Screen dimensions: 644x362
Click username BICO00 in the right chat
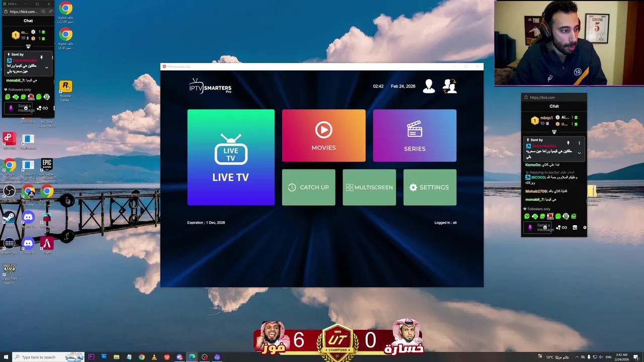538,177
